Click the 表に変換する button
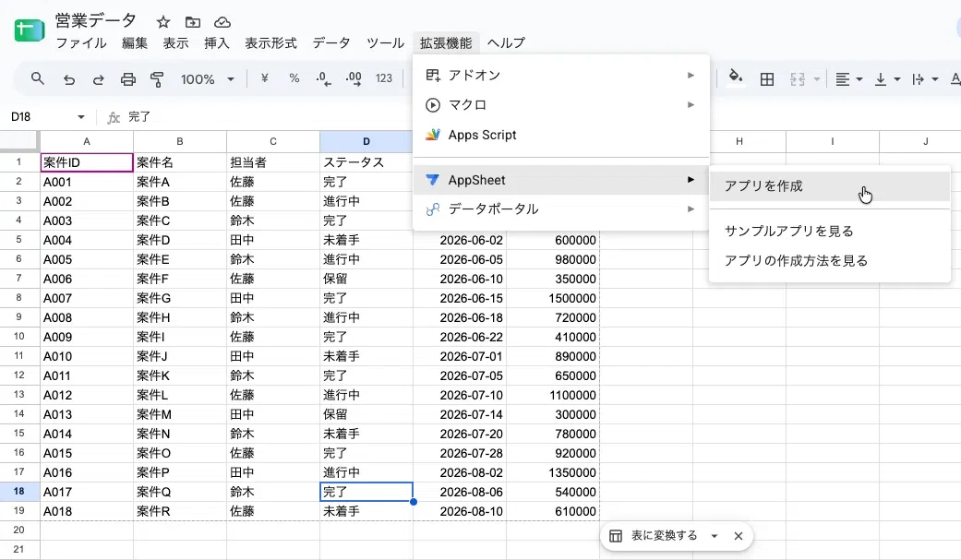 pyautogui.click(x=654, y=536)
